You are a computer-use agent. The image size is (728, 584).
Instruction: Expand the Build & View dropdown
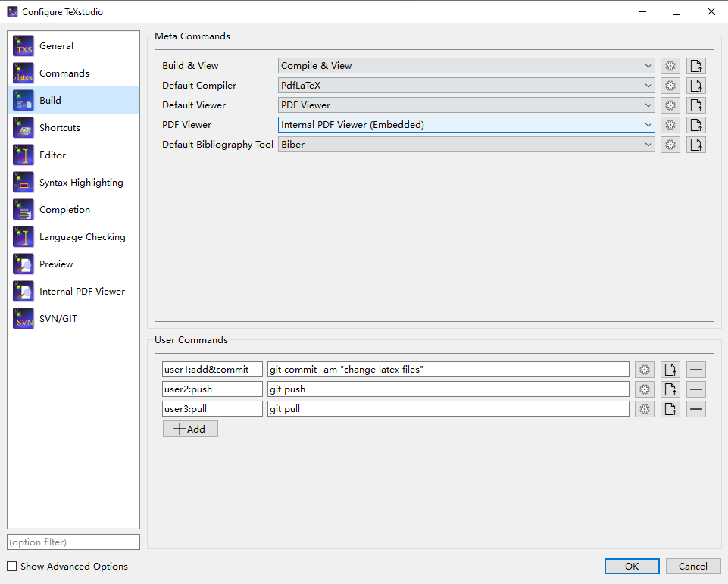(466, 66)
